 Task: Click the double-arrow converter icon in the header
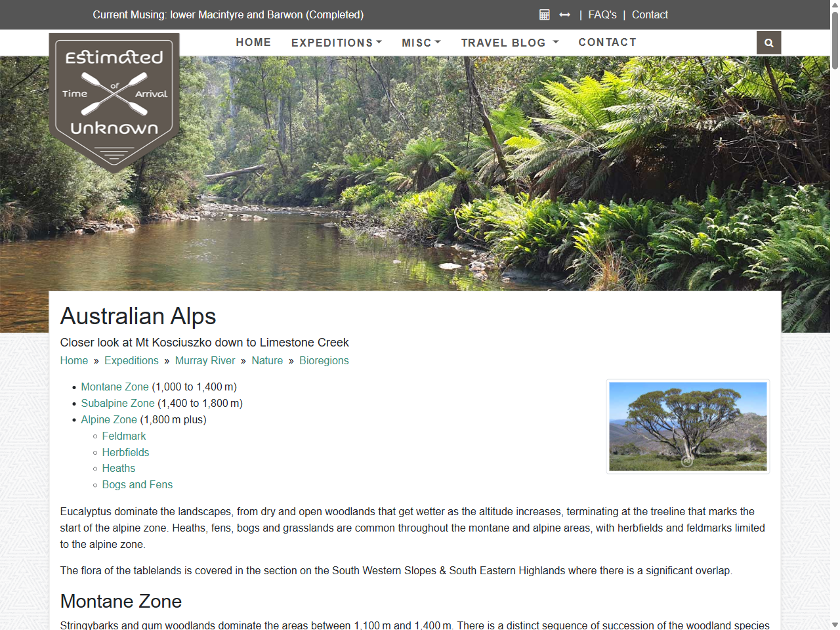[564, 14]
